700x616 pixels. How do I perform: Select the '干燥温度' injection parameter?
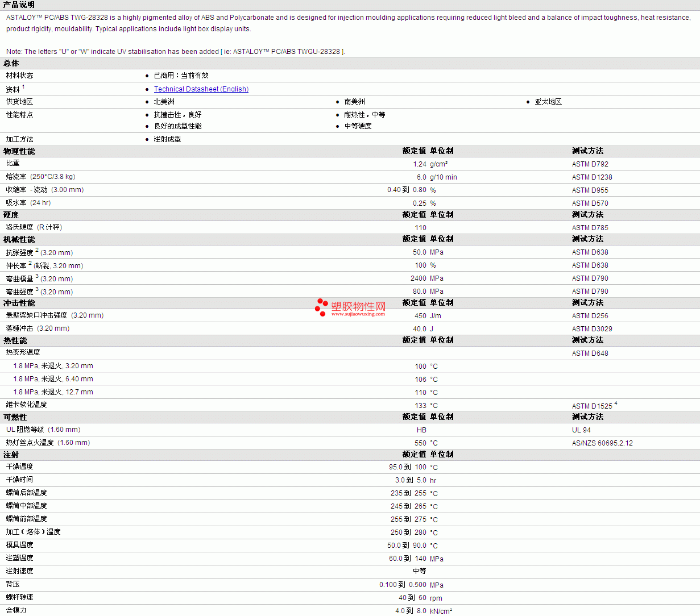pyautogui.click(x=20, y=467)
